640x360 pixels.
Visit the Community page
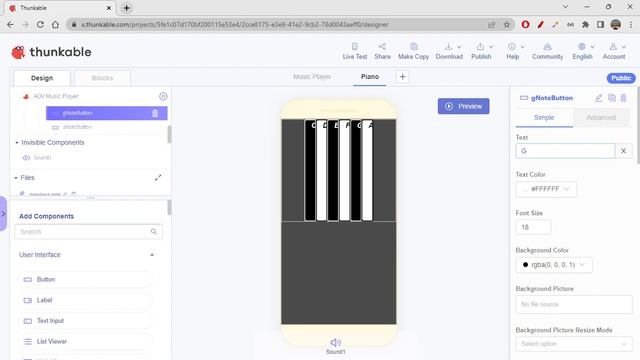pyautogui.click(x=547, y=51)
